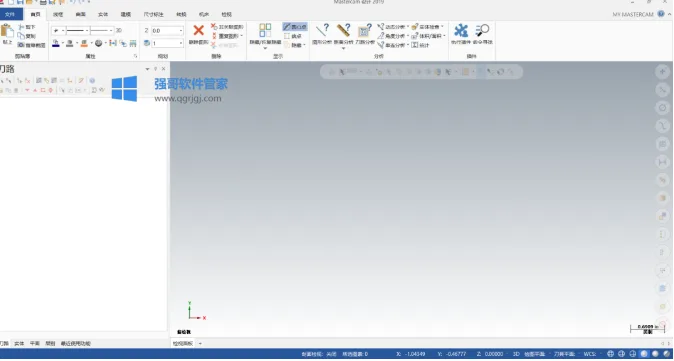Close the toolpaths panel with X
This screenshot has width=674, height=361.
pos(163,69)
